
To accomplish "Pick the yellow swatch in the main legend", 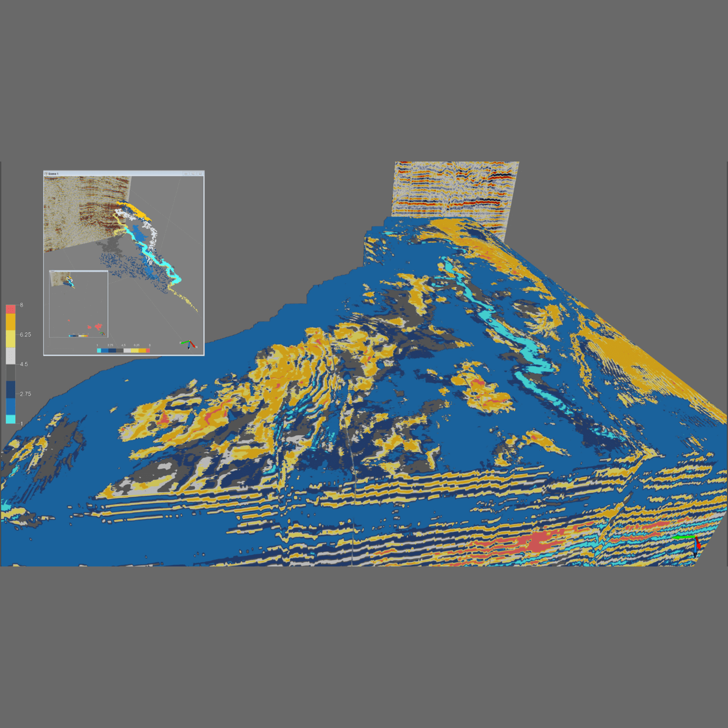I will click(x=11, y=339).
